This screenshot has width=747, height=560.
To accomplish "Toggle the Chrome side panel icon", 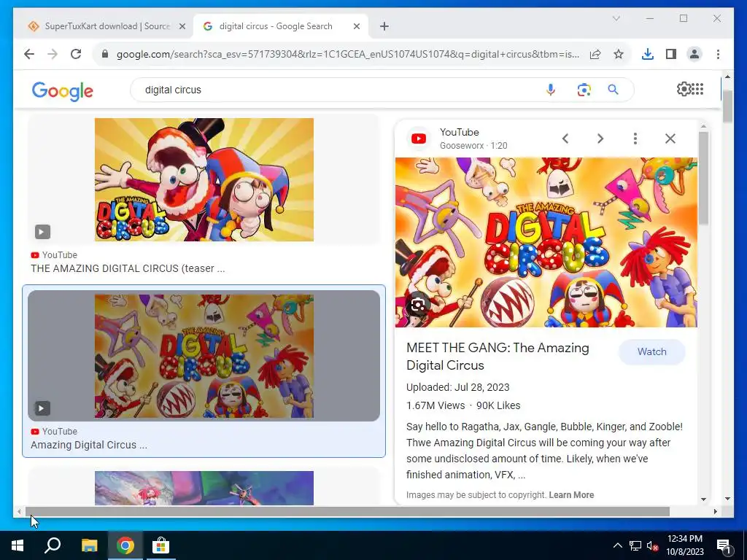I will 671,54.
